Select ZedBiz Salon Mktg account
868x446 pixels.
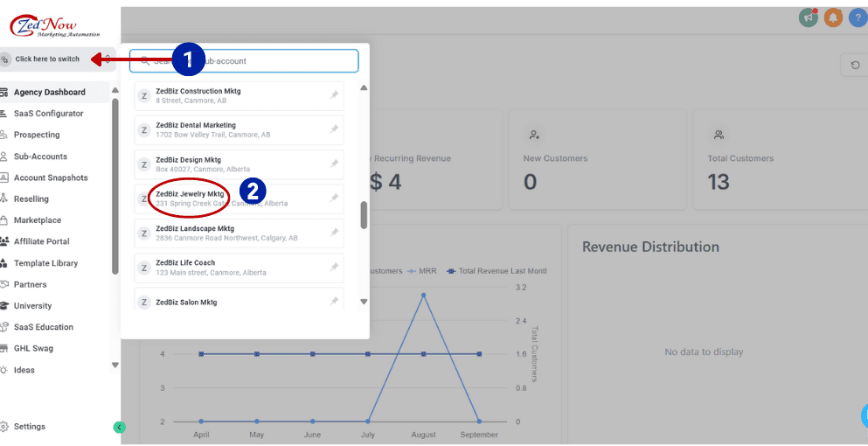click(240, 299)
